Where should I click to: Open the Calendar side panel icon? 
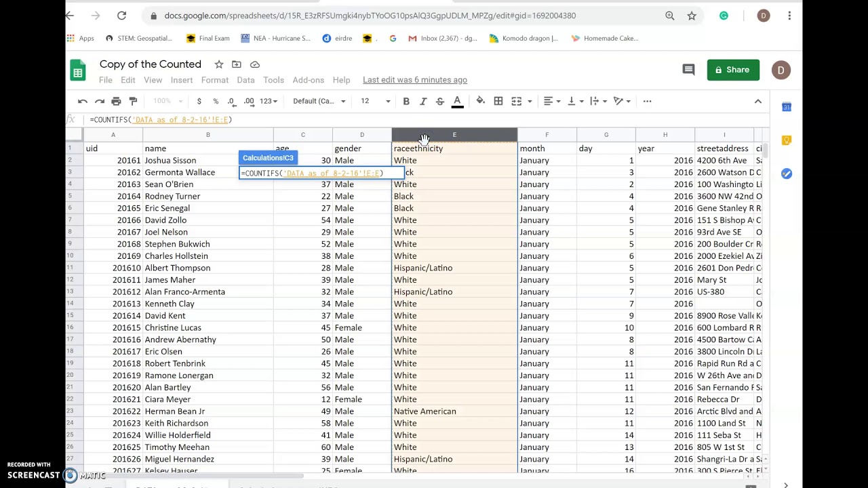coord(787,107)
